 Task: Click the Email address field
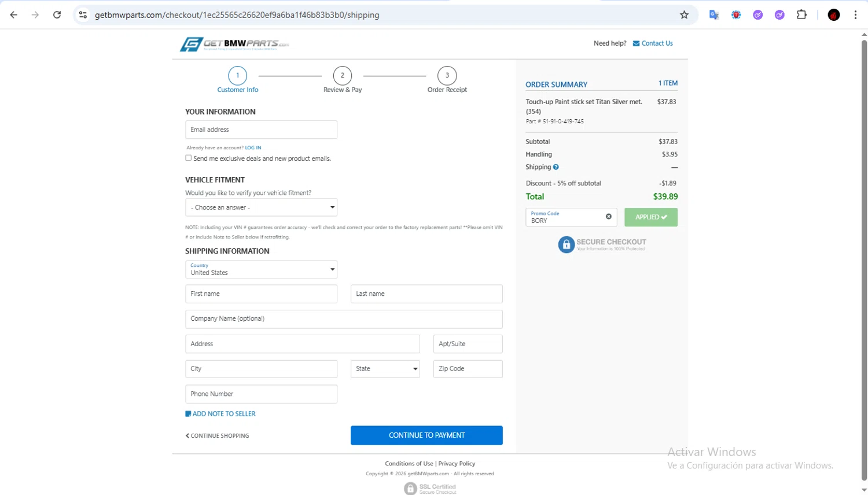tap(261, 130)
